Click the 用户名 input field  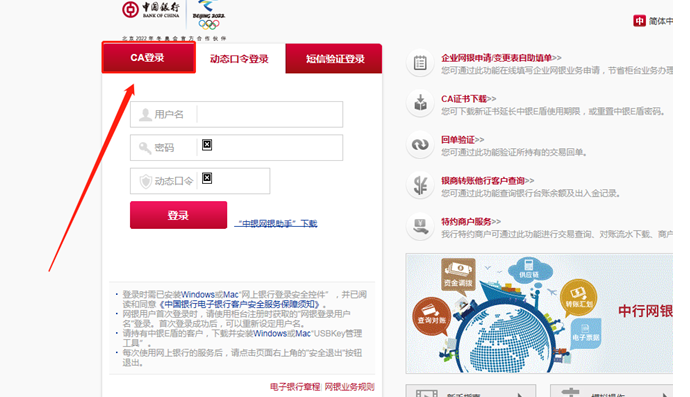(x=236, y=114)
